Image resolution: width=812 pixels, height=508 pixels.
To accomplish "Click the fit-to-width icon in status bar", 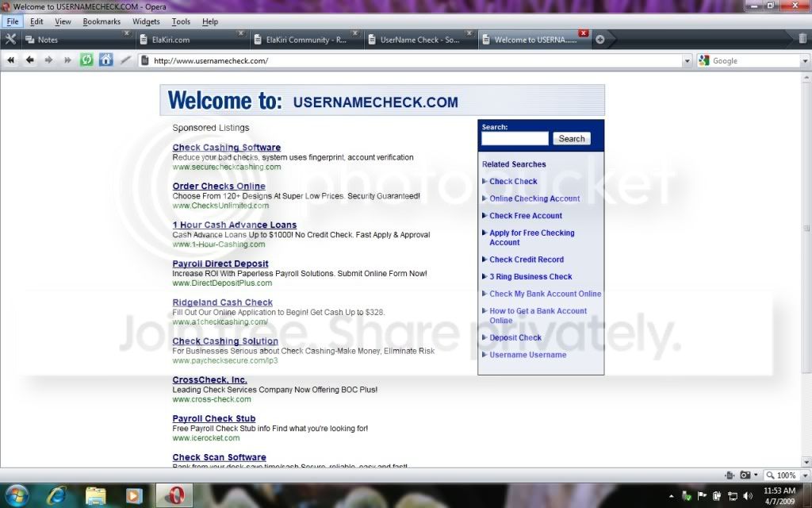I will click(730, 475).
